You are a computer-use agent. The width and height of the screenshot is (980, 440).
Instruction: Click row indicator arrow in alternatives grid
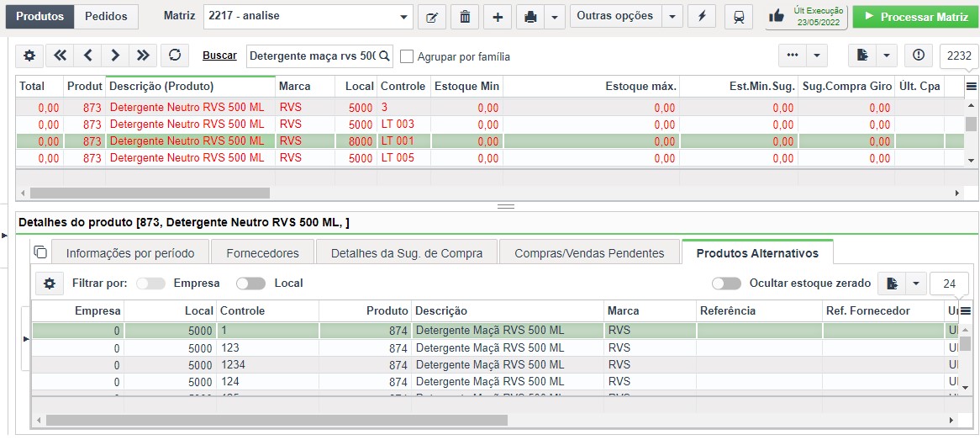coord(26,339)
